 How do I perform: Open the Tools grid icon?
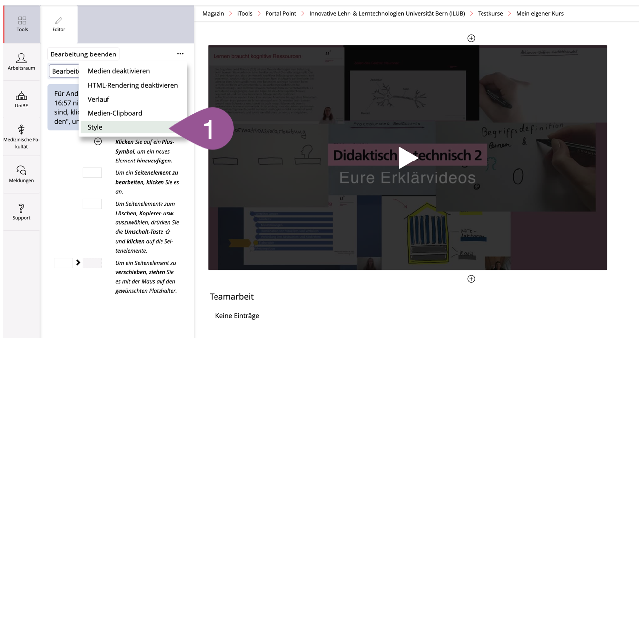click(x=22, y=24)
